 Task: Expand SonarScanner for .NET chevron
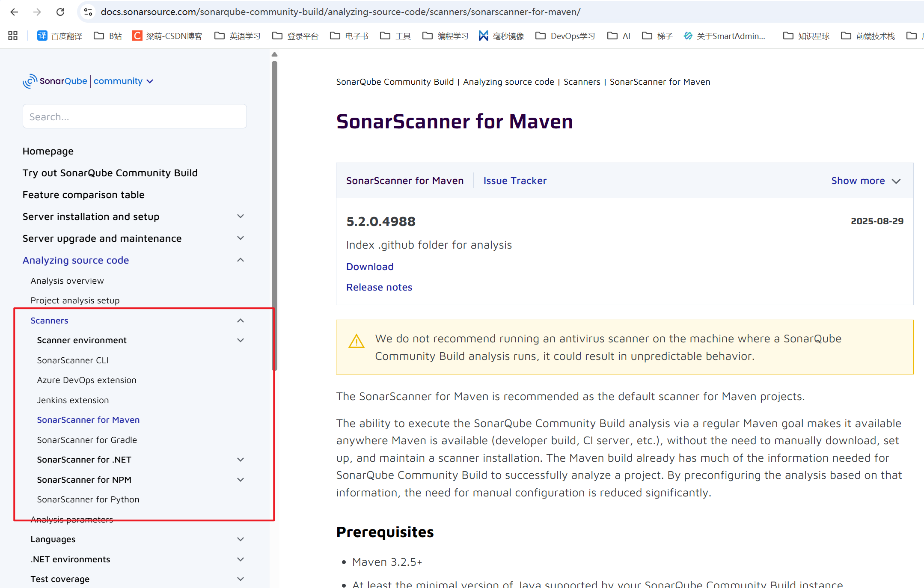241,460
